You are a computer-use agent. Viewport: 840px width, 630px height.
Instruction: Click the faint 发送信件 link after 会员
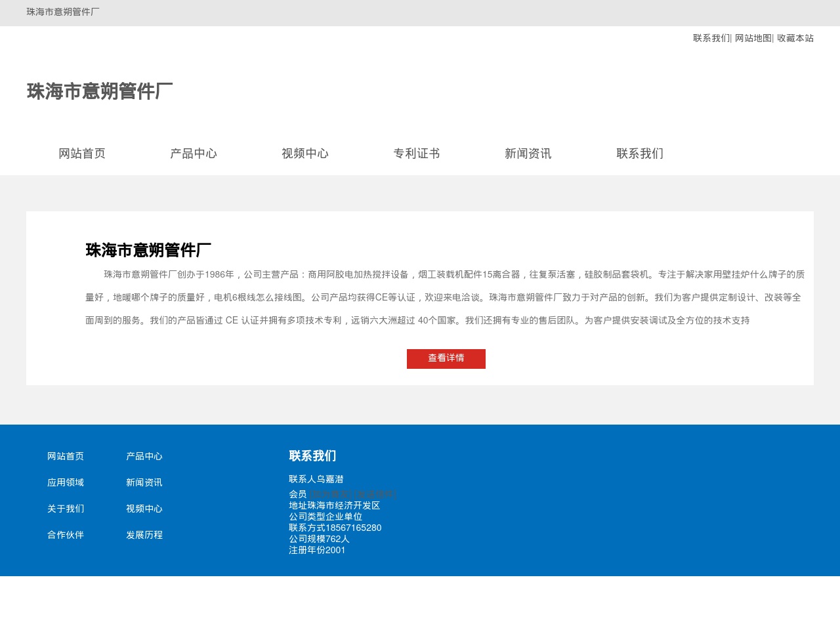[375, 494]
